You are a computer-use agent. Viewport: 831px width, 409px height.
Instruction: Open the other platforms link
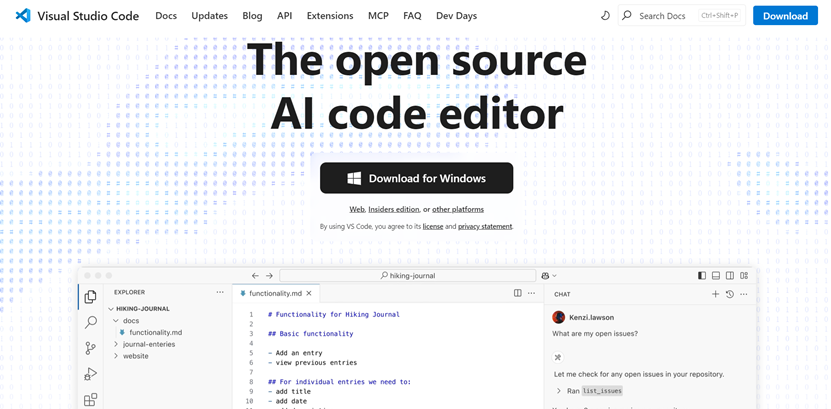458,209
